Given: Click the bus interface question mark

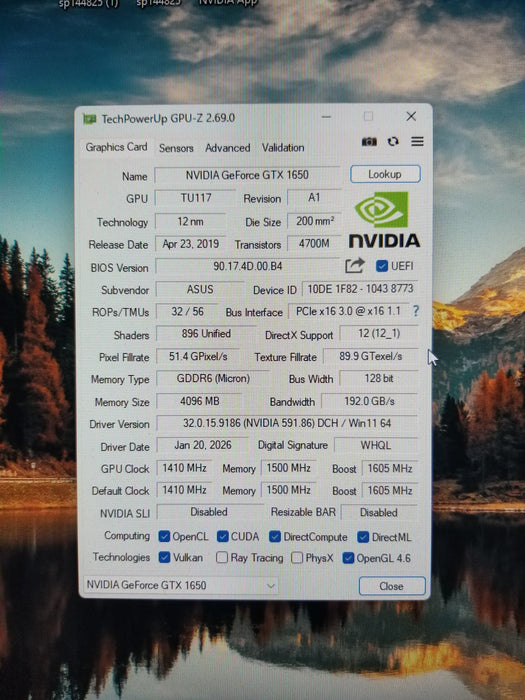Looking at the screenshot, I should [x=416, y=311].
